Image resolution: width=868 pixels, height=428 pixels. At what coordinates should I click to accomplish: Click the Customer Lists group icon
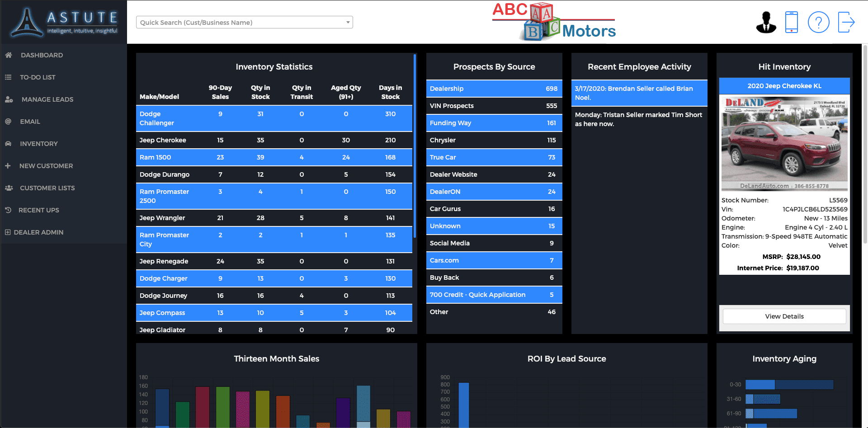[x=9, y=188]
